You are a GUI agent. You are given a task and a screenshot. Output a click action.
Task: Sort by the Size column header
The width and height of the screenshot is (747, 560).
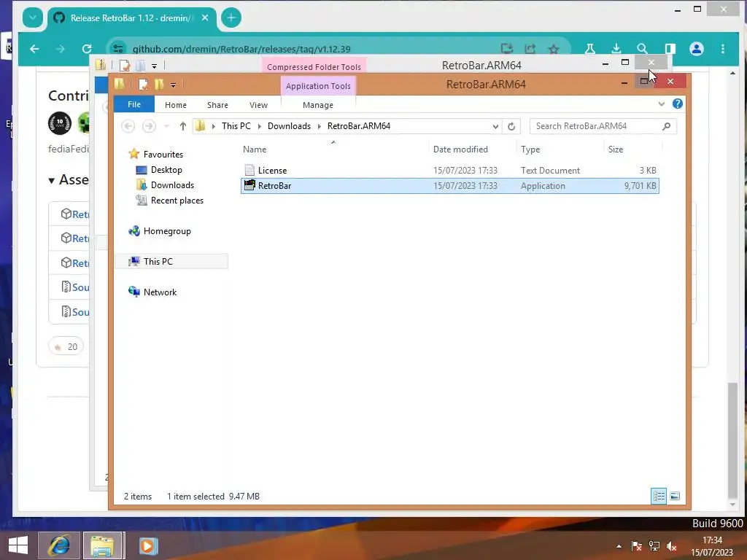tap(616, 149)
